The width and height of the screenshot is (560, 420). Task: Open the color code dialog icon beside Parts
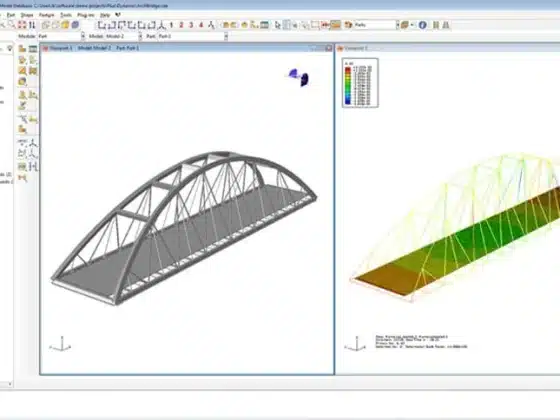(348, 25)
